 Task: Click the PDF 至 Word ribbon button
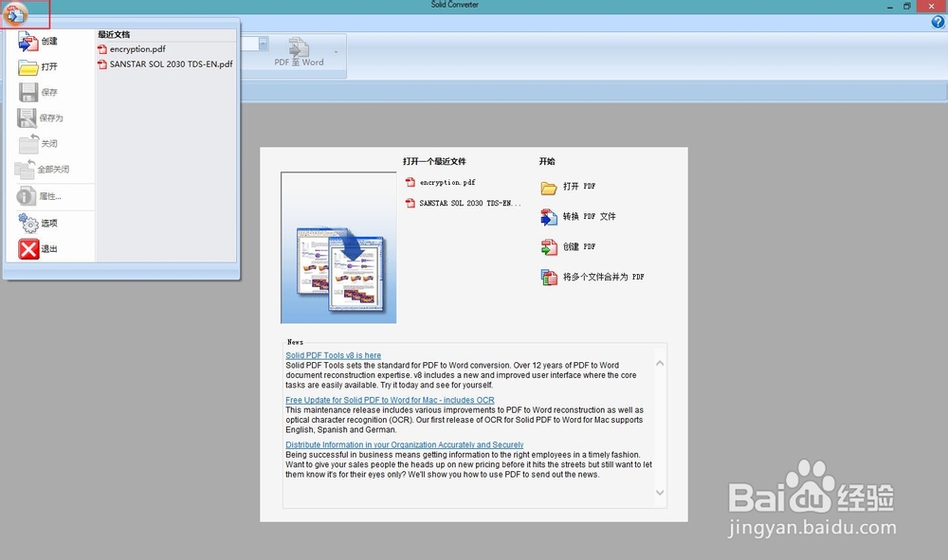(x=299, y=52)
